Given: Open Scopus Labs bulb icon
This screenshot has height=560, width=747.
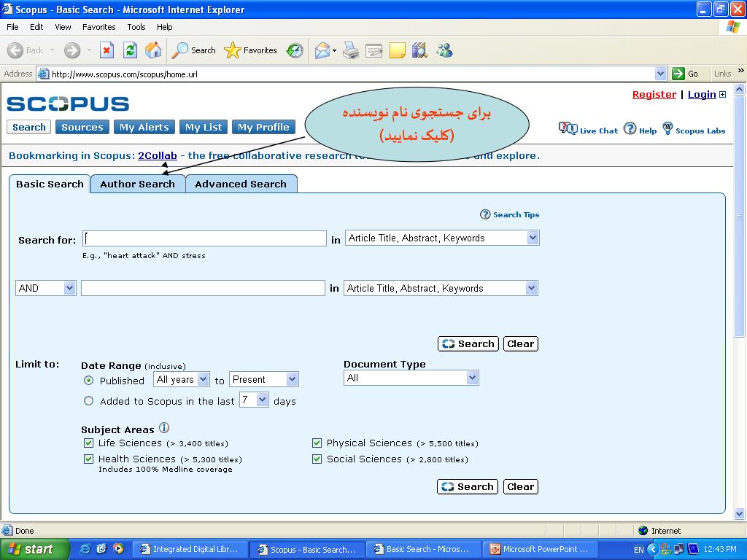Looking at the screenshot, I should click(x=667, y=128).
